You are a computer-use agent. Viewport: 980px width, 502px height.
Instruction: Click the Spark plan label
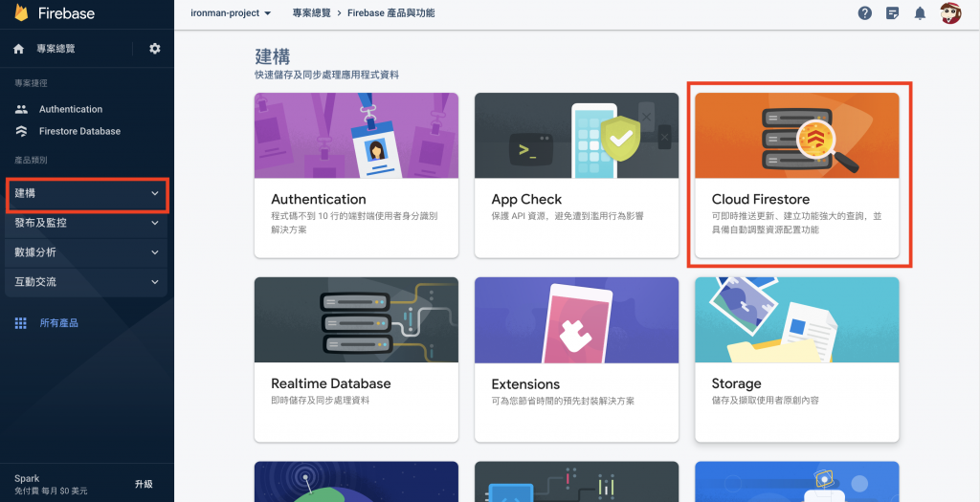(27, 478)
